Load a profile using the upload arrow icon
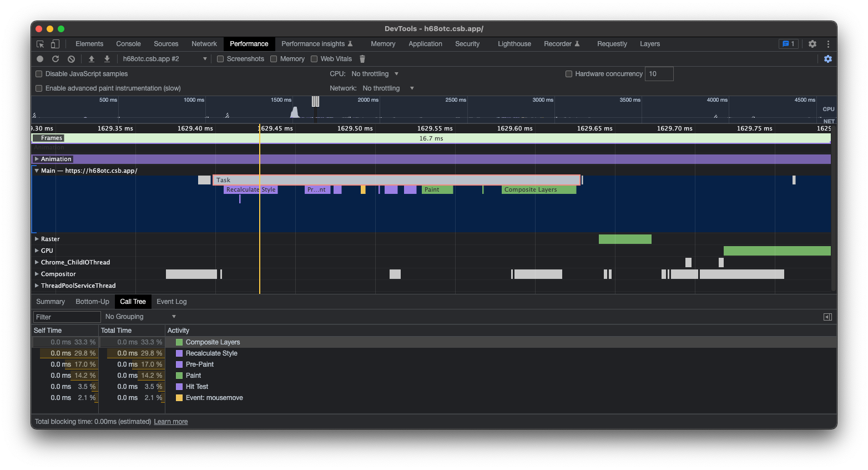The width and height of the screenshot is (868, 470). (91, 58)
